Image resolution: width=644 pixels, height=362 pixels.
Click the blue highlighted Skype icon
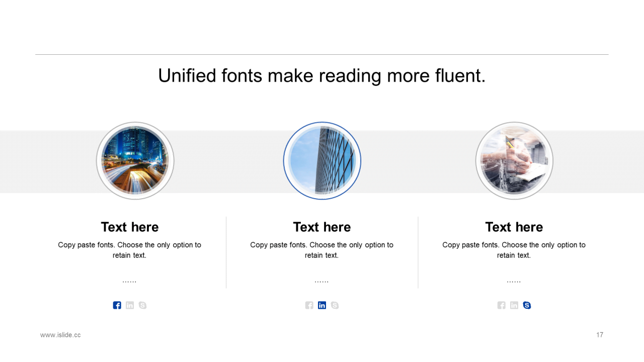(527, 305)
